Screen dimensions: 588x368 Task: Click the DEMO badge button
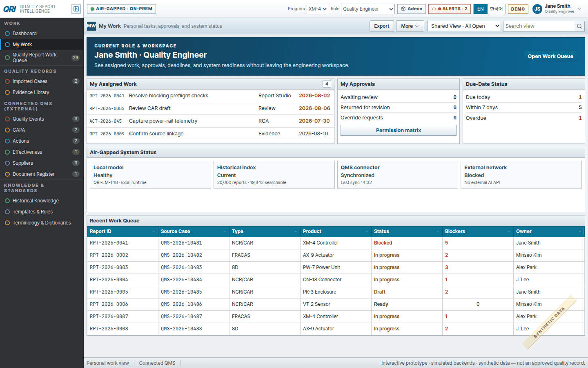click(518, 9)
